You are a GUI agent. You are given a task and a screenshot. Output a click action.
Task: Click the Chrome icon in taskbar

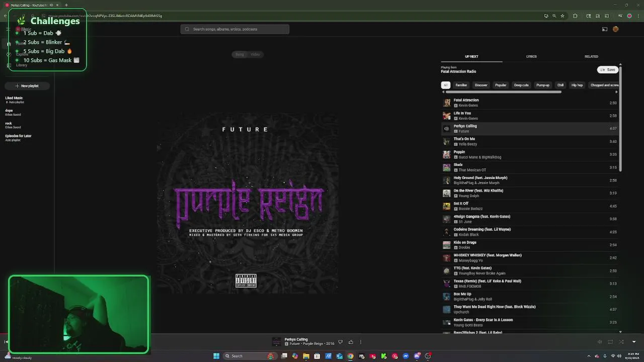pyautogui.click(x=351, y=356)
